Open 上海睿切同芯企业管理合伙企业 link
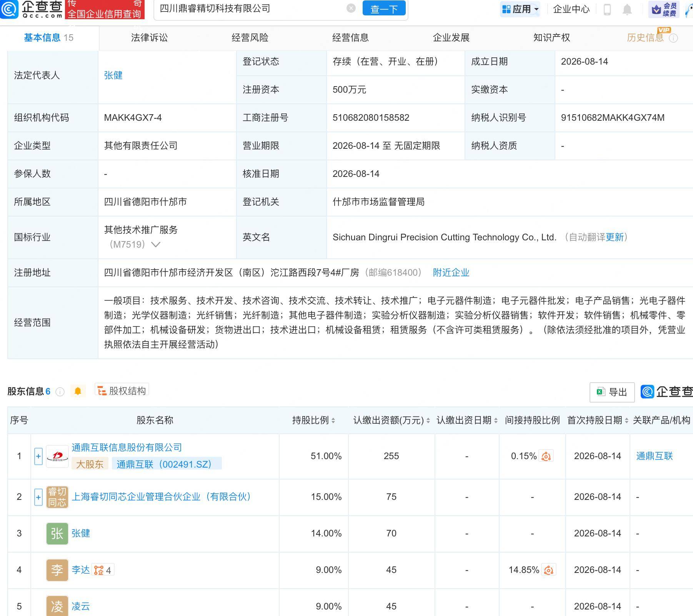Image resolution: width=693 pixels, height=616 pixels. click(161, 497)
